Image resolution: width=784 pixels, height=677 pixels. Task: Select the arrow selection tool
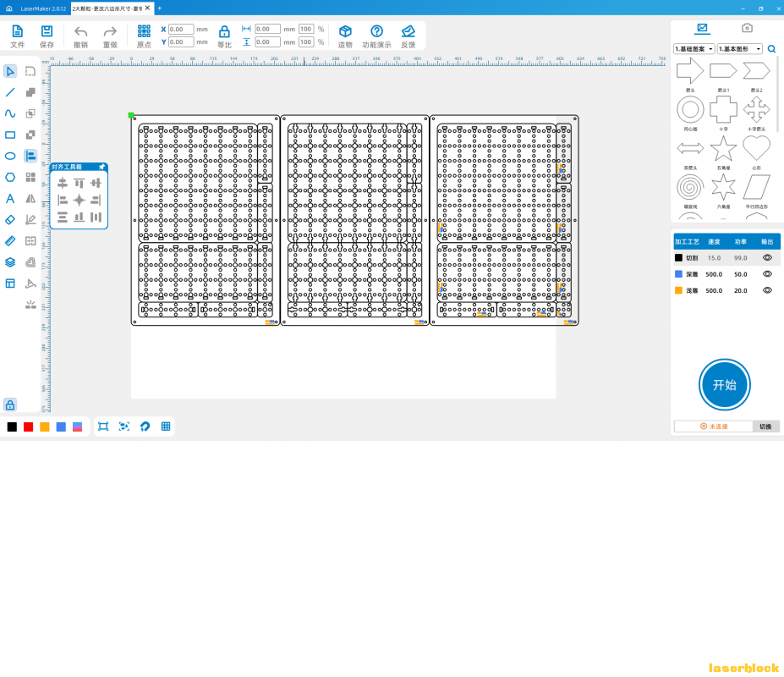[10, 71]
